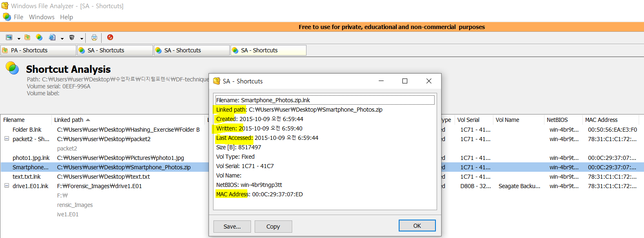
Task: Click the Vol Serial: 1C71 - 41C7 line
Action: [245, 166]
